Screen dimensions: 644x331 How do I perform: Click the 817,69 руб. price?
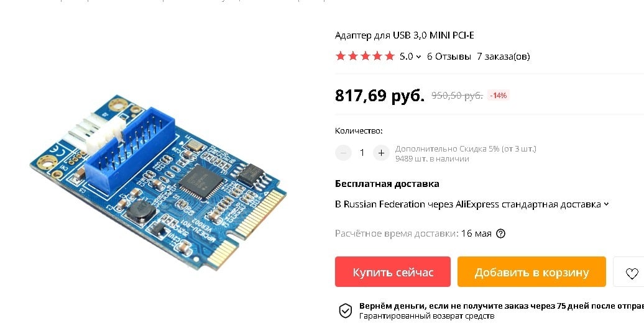tap(379, 95)
